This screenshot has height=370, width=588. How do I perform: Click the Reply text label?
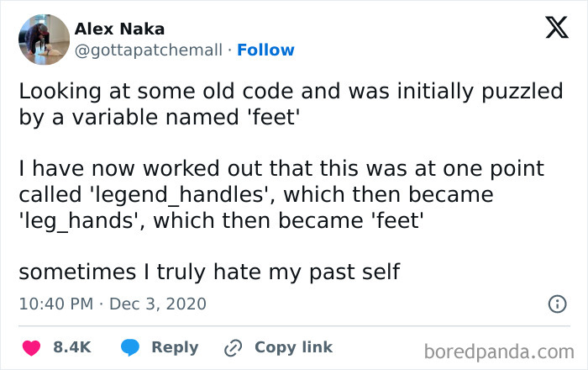pyautogui.click(x=175, y=347)
